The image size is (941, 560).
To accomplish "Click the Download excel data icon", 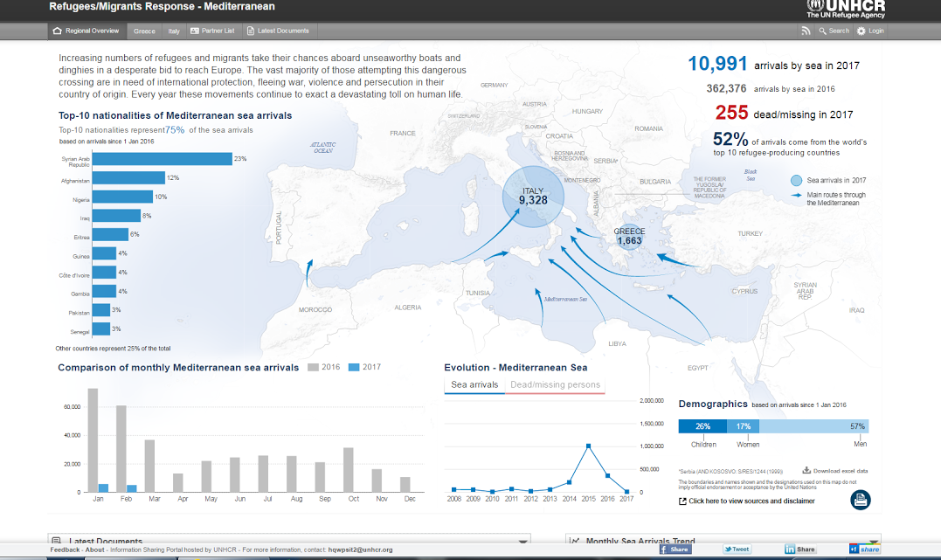I will (806, 470).
